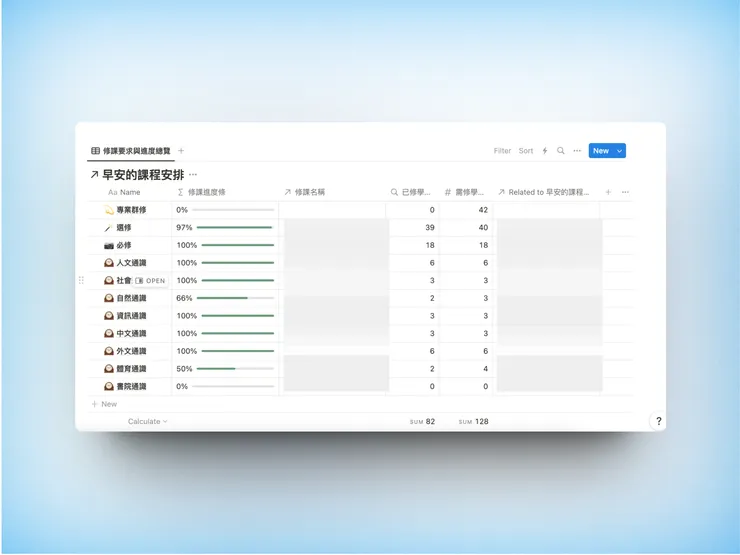Select the 專業群修 name cell

point(130,210)
